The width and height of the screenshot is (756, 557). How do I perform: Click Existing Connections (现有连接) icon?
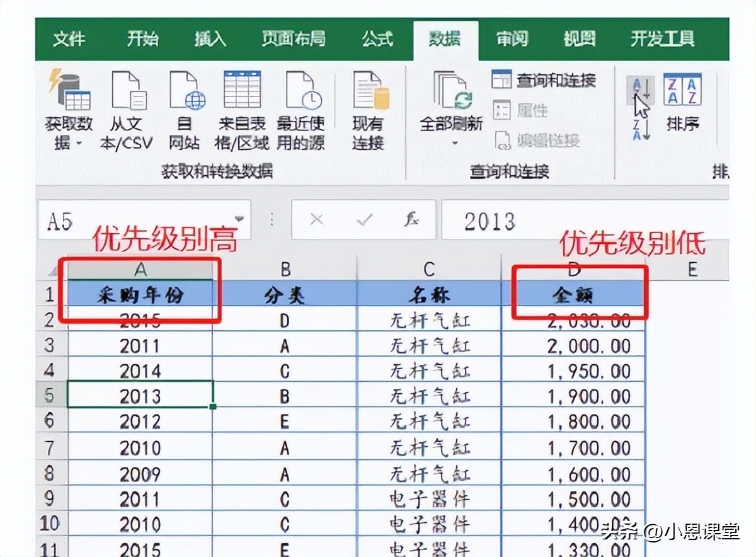point(369,91)
